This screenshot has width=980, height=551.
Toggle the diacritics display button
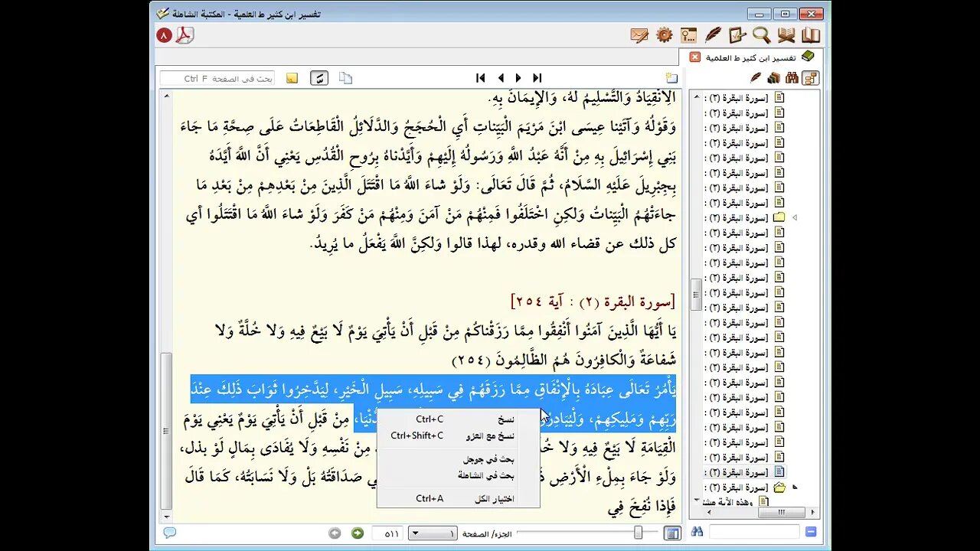point(319,78)
